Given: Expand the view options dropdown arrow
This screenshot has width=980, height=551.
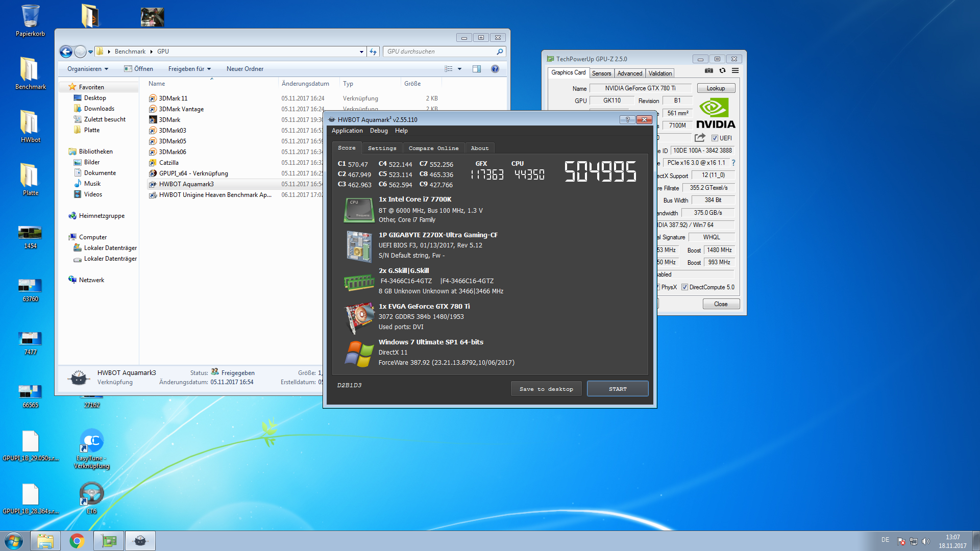Looking at the screenshot, I should [x=459, y=69].
